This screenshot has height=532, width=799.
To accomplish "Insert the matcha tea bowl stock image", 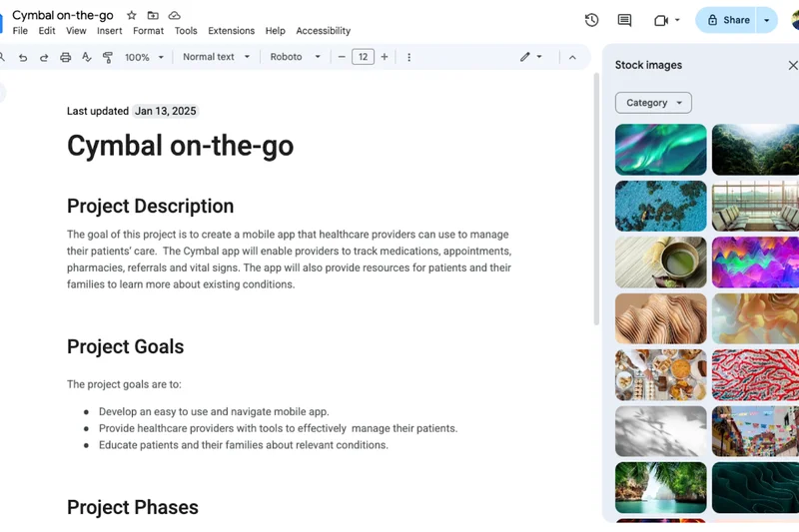I will (661, 263).
